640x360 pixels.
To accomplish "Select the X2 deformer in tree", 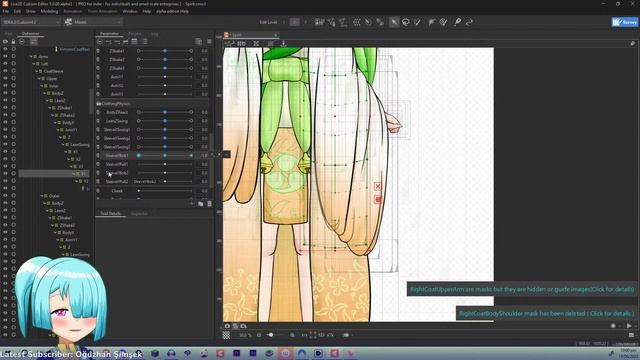I will click(x=78, y=160).
